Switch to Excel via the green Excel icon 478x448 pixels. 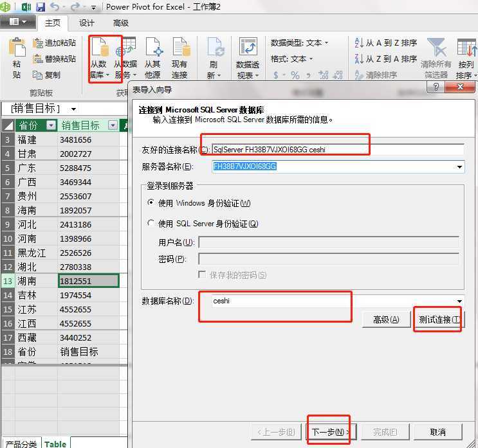pyautogui.click(x=26, y=6)
